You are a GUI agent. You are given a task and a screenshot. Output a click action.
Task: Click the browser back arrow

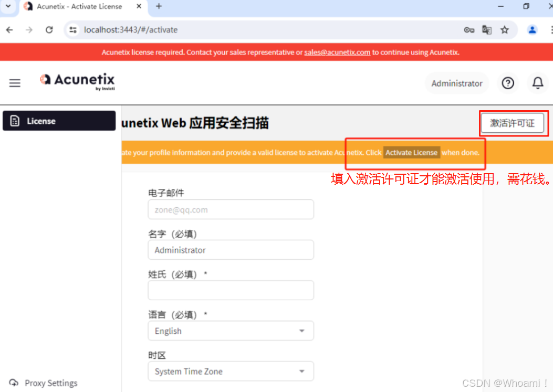pos(9,30)
